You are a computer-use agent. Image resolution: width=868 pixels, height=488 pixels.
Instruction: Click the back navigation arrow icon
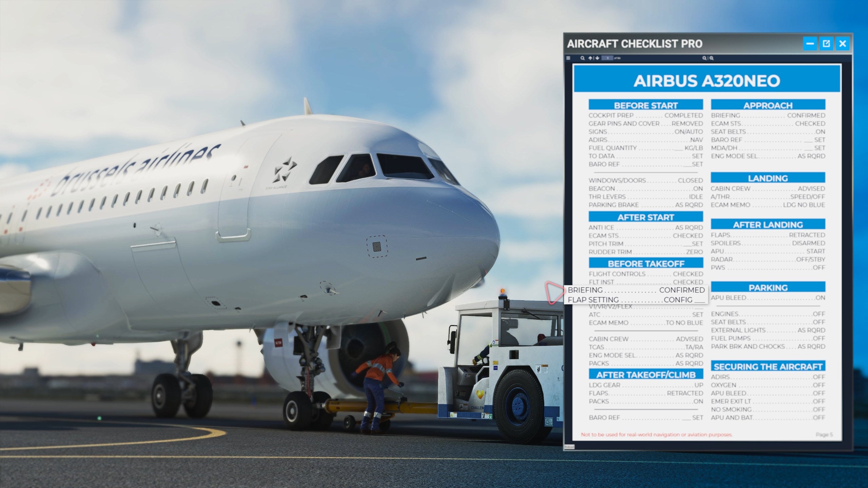coord(591,58)
